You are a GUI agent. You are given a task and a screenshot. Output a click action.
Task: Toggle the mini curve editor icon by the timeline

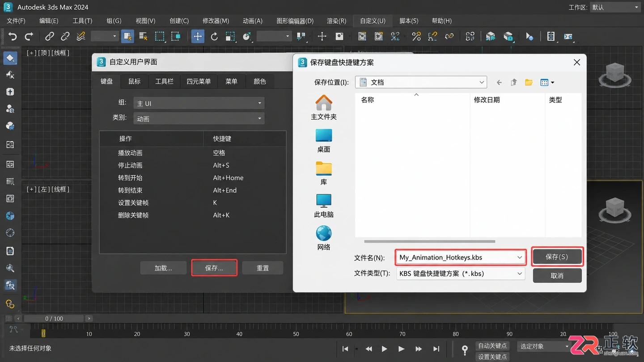point(13,329)
